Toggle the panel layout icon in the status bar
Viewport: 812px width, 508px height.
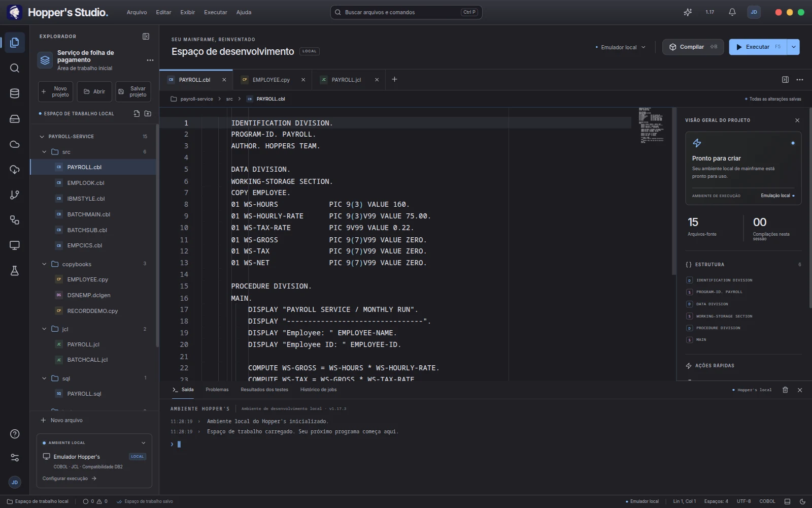coord(788,501)
